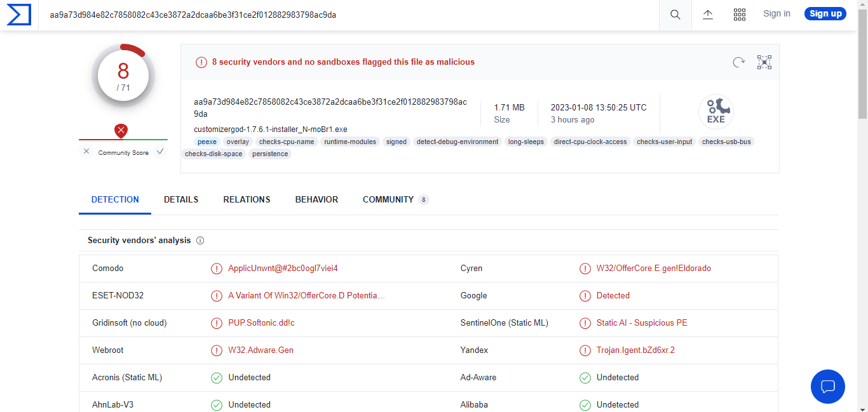This screenshot has height=412, width=868.
Task: Click the overlay tag
Action: [x=238, y=142]
